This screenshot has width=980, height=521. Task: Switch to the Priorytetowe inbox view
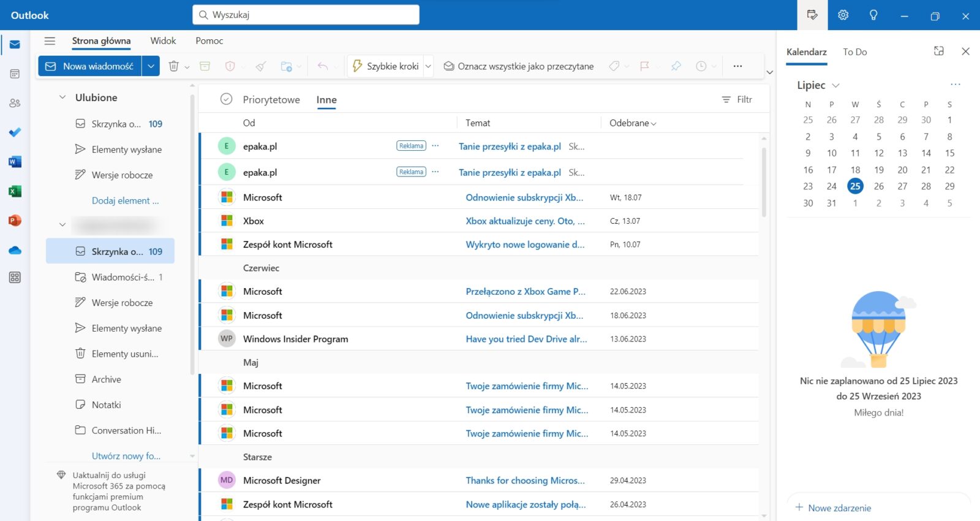pos(271,100)
